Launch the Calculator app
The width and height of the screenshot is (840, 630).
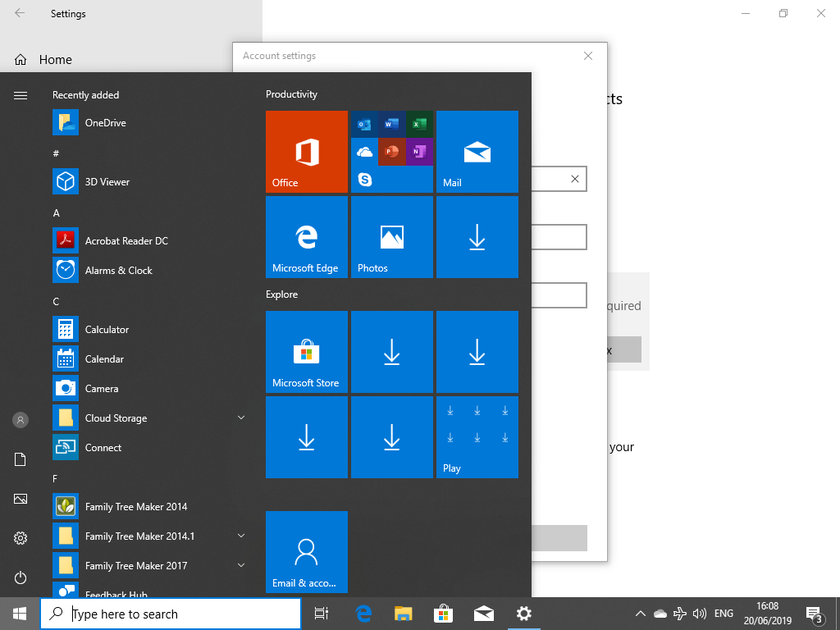[x=149, y=330]
